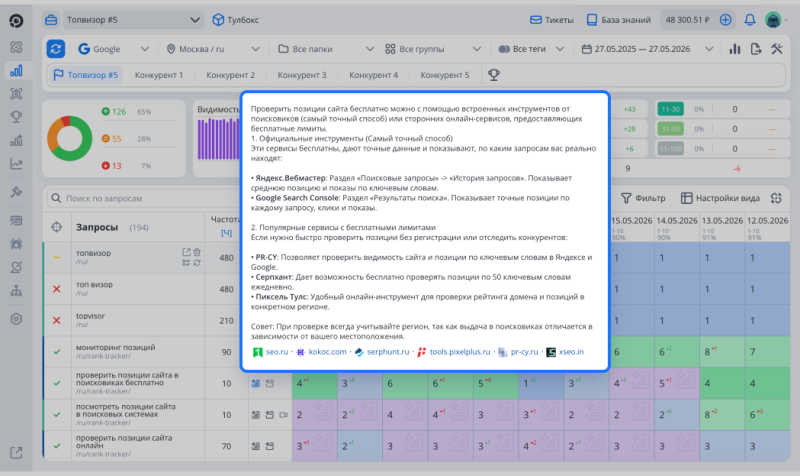Image resolution: width=800 pixels, height=476 pixels.
Task: Open the user avatar menu
Action: click(773, 20)
